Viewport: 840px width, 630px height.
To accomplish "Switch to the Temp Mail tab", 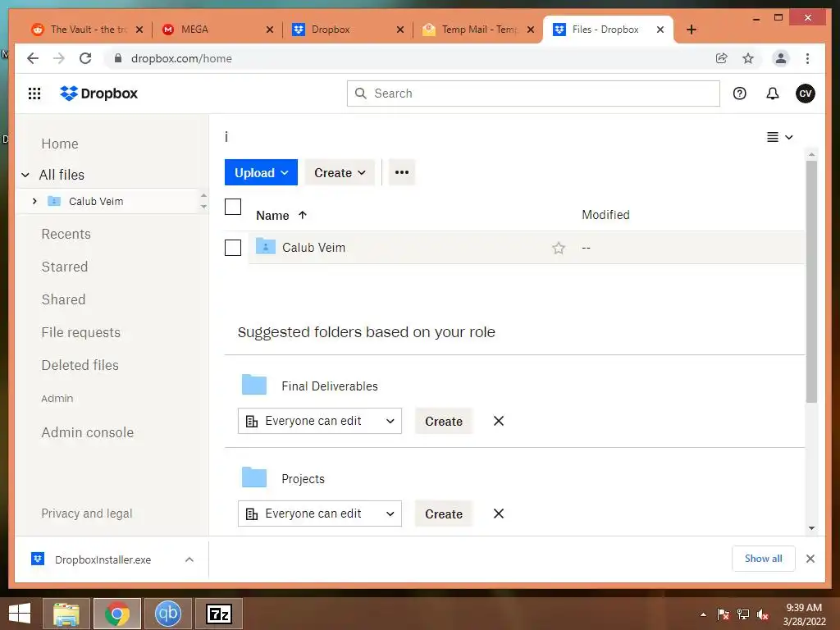I will pos(478,30).
